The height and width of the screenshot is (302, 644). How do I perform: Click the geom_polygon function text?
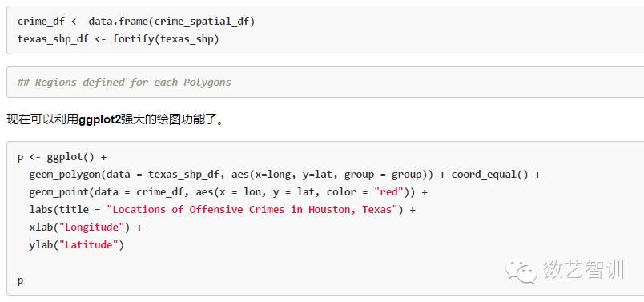(65, 175)
